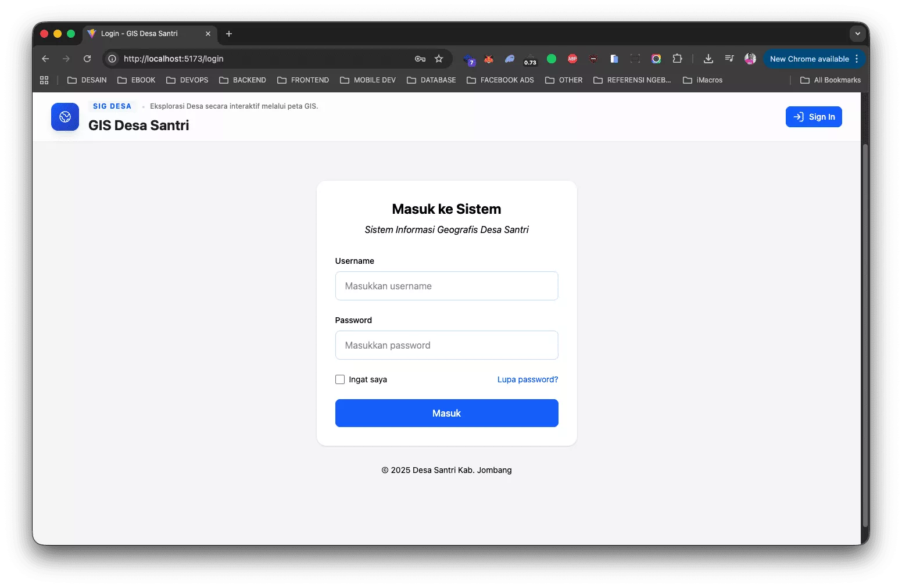Select the Login - GIS Desa Santri tab
This screenshot has width=902, height=588.
click(150, 34)
